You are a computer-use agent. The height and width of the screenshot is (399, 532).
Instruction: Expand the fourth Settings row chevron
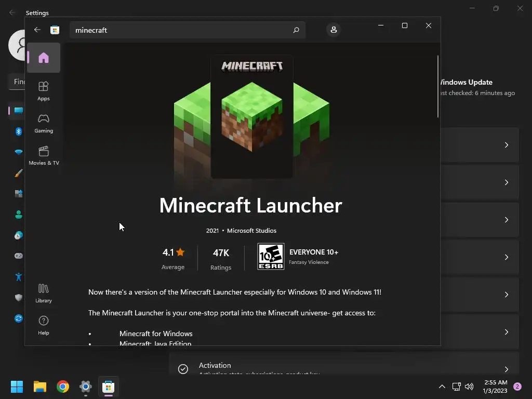[506, 257]
